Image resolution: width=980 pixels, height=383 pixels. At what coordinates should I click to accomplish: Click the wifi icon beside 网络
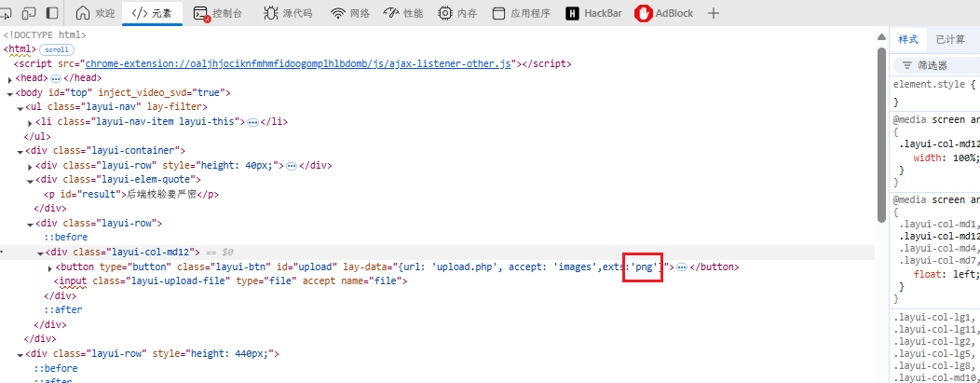pyautogui.click(x=338, y=12)
